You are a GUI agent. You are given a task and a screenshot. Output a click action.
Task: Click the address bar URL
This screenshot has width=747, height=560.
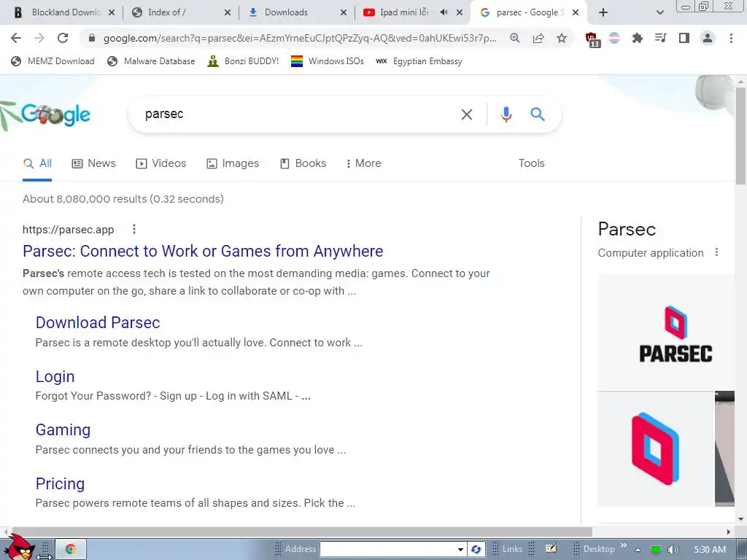tap(300, 38)
